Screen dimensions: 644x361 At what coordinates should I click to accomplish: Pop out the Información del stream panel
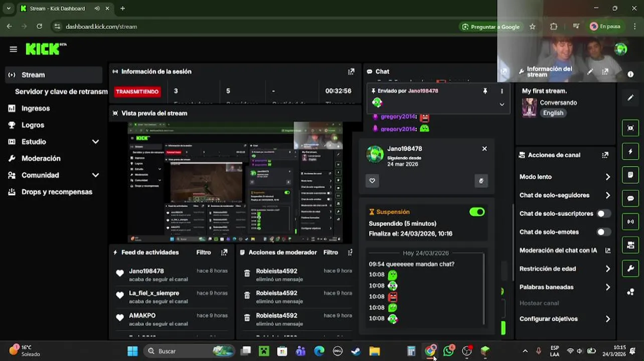point(605,72)
